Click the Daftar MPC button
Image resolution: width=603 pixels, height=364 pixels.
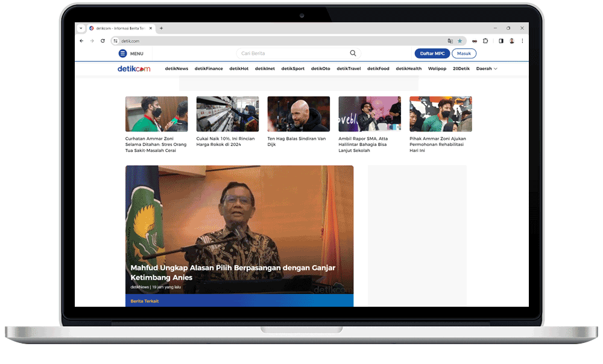[x=432, y=54]
